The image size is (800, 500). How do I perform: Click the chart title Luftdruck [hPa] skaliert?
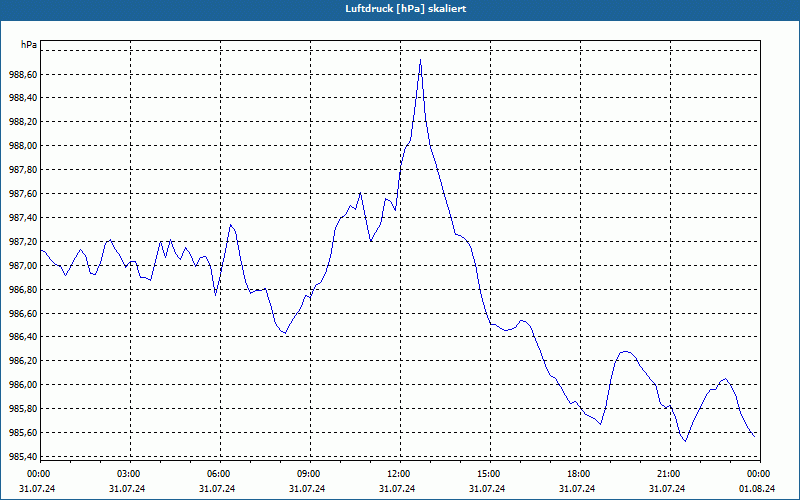[405, 9]
